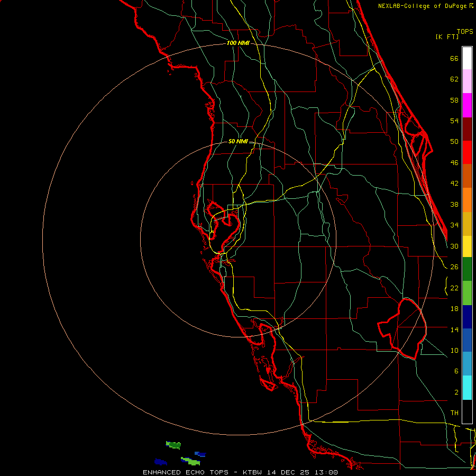This screenshot has height=476, width=476.
Task: Select the 50 NMI range ring label
Action: pos(238,141)
